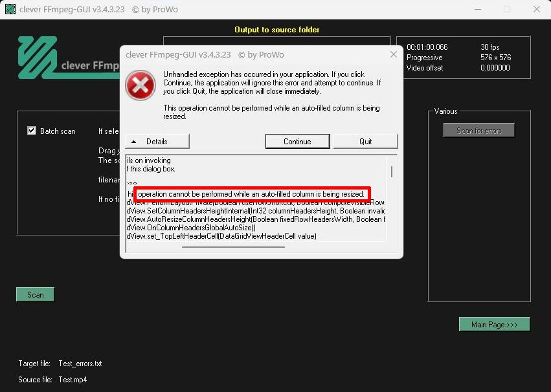Viewport: 551px width, 392px height.
Task: Close the exception dialog with its X
Action: [394, 54]
